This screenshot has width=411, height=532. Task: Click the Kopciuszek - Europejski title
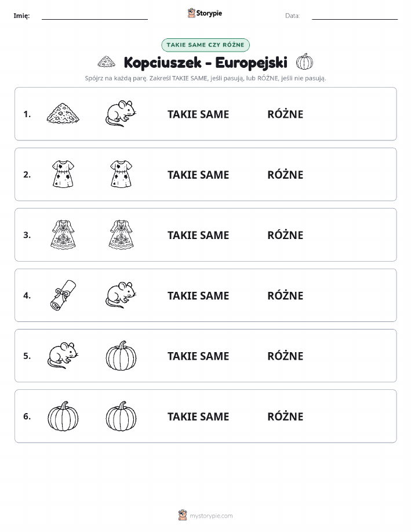pyautogui.click(x=205, y=63)
